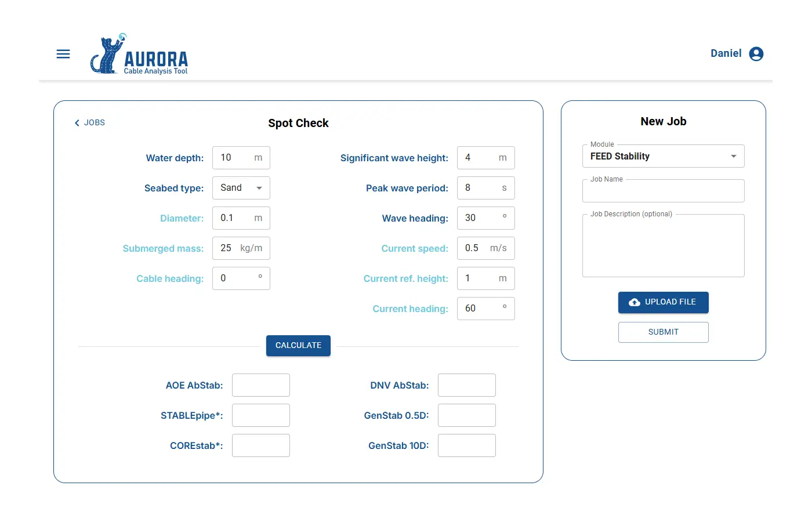Click the UPLOAD FILE button

click(x=663, y=302)
